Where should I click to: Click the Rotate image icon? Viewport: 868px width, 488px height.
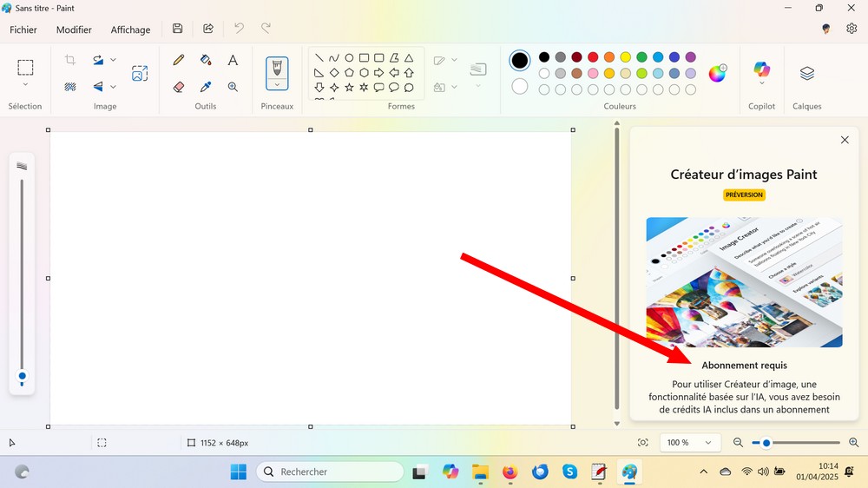(98, 59)
